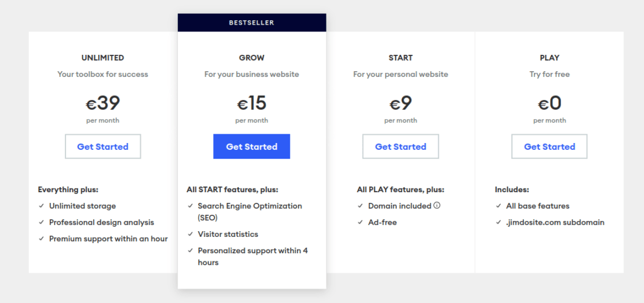Click the GROW plan title
This screenshot has height=303, width=644.
click(252, 58)
